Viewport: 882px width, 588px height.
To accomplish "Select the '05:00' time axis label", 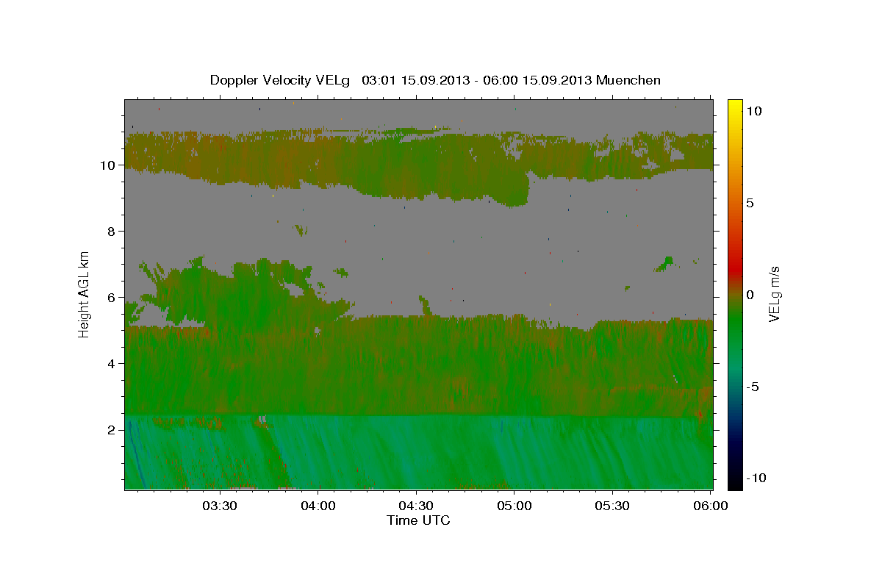I will (514, 506).
